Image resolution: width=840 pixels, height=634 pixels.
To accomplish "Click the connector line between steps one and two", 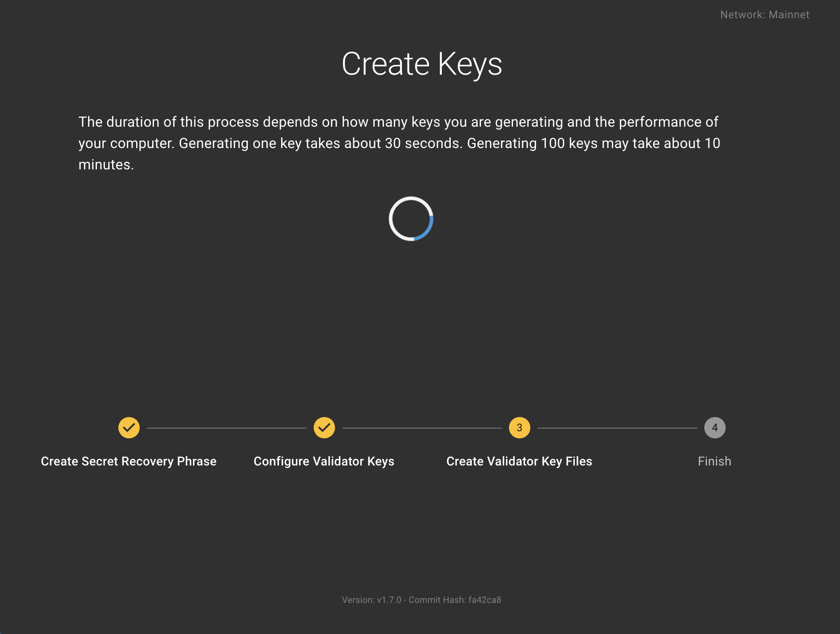I will (x=226, y=428).
